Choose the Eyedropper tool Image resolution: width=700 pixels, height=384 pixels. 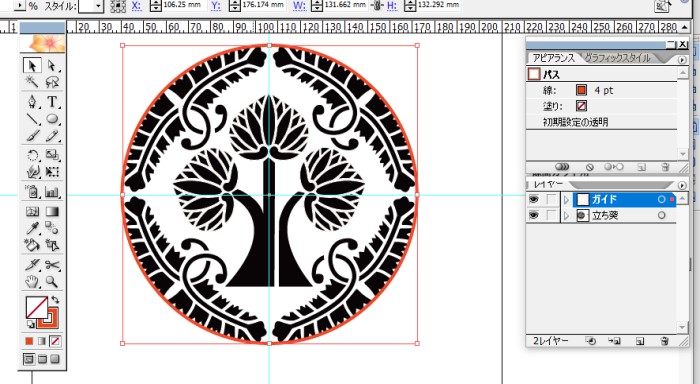coord(32,228)
